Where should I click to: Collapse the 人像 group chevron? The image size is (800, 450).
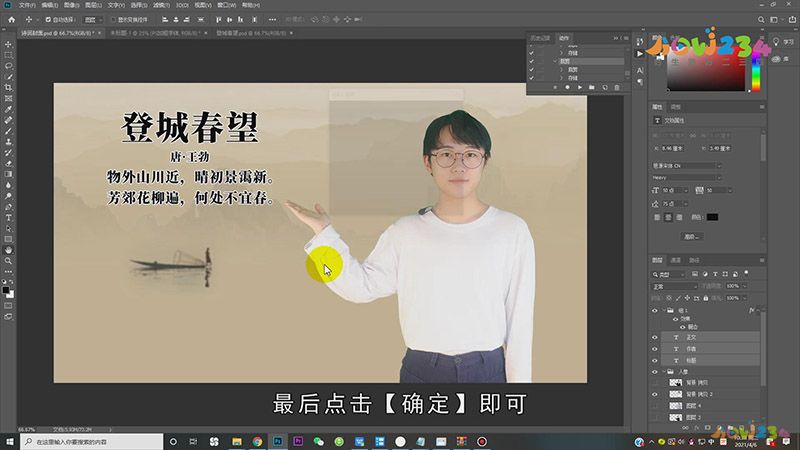tap(664, 372)
